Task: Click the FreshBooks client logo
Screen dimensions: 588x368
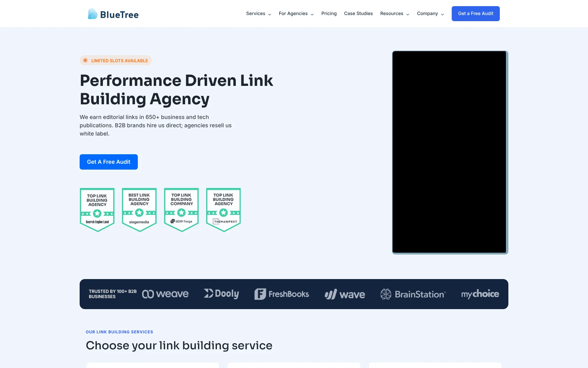Action: [x=282, y=294]
